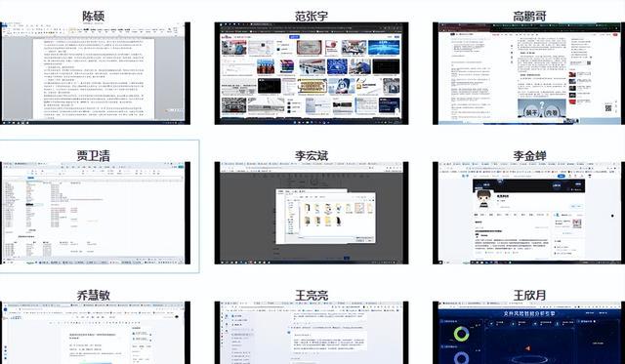Open 王亮亮's screen thumbnail
The width and height of the screenshot is (625, 364).
(312, 333)
